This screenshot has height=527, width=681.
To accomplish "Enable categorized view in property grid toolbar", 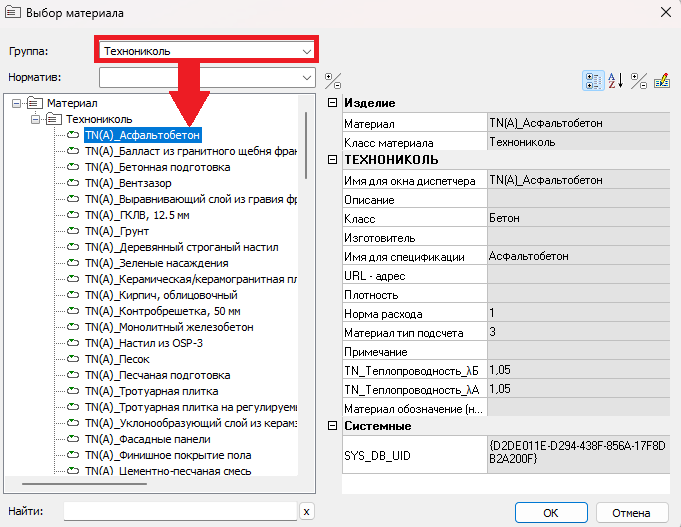I will point(592,80).
